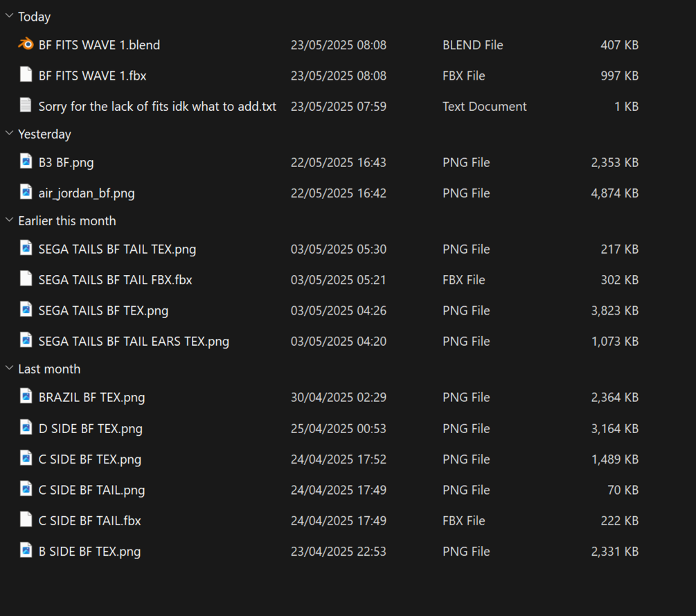The width and height of the screenshot is (696, 616).
Task: Select SEGA TAILS BF TEX.png file name
Action: (103, 310)
